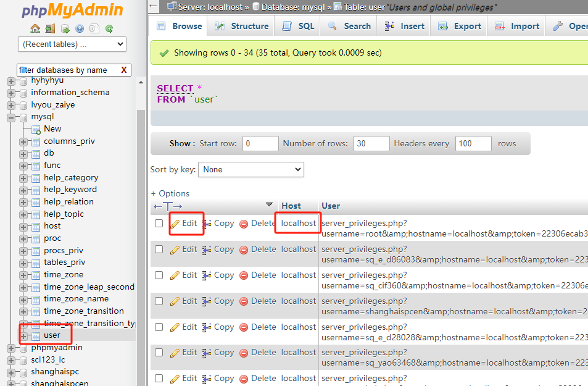Click the pencil Edit icon for root row
This screenshot has width=588, height=386.
tap(175, 224)
